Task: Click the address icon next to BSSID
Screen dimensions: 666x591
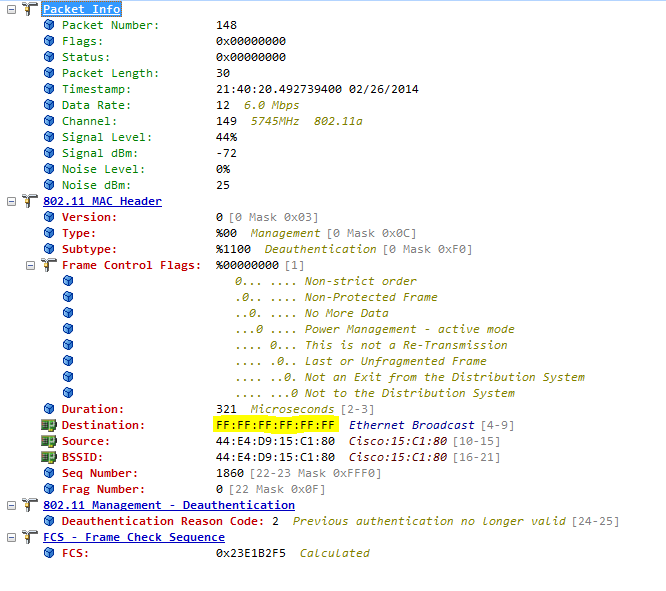Action: (x=49, y=457)
